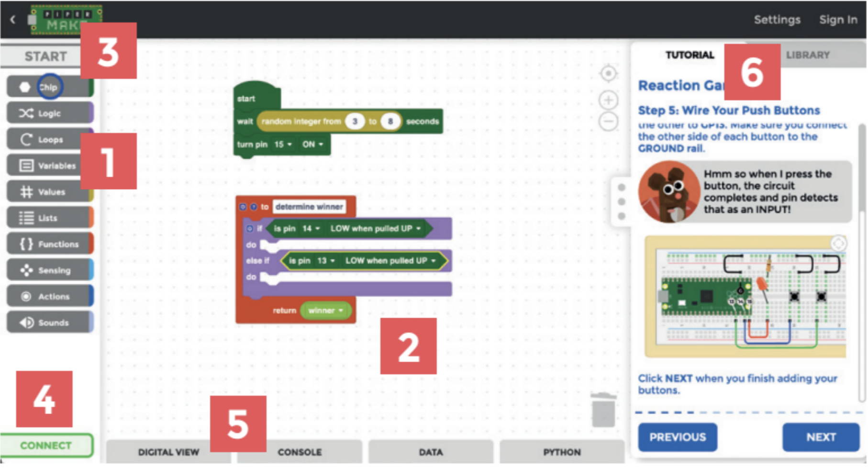The width and height of the screenshot is (868, 469).
Task: Edit the random integer to value 8
Action: (390, 122)
